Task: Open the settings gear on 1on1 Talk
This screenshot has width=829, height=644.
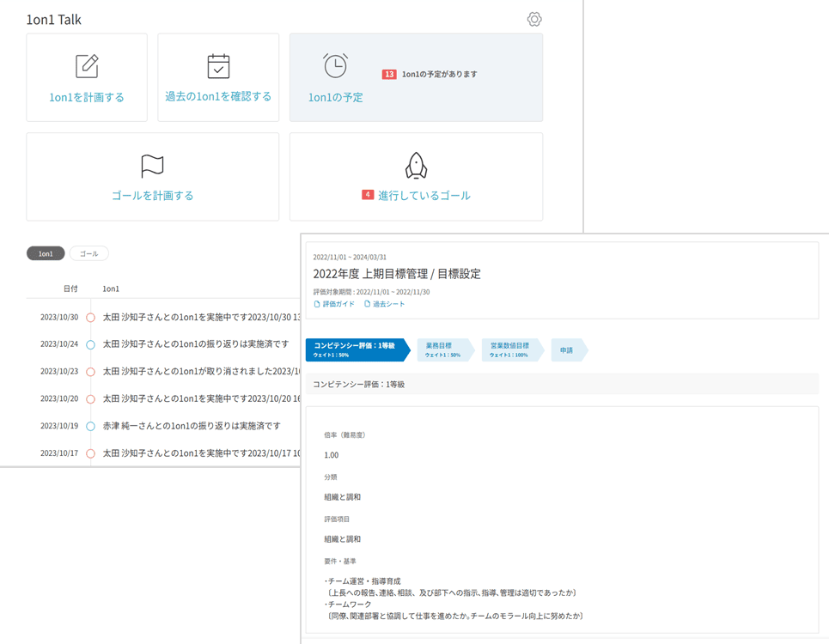Action: [x=533, y=19]
